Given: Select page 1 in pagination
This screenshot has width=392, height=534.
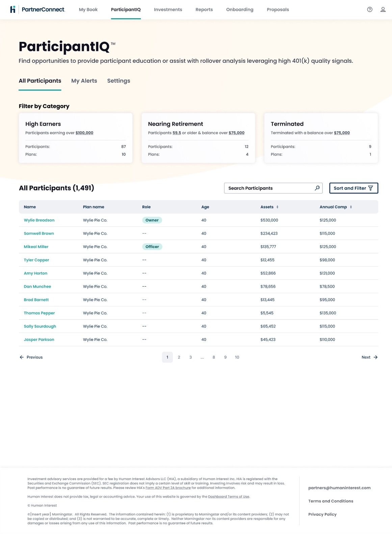Looking at the screenshot, I should 167,357.
